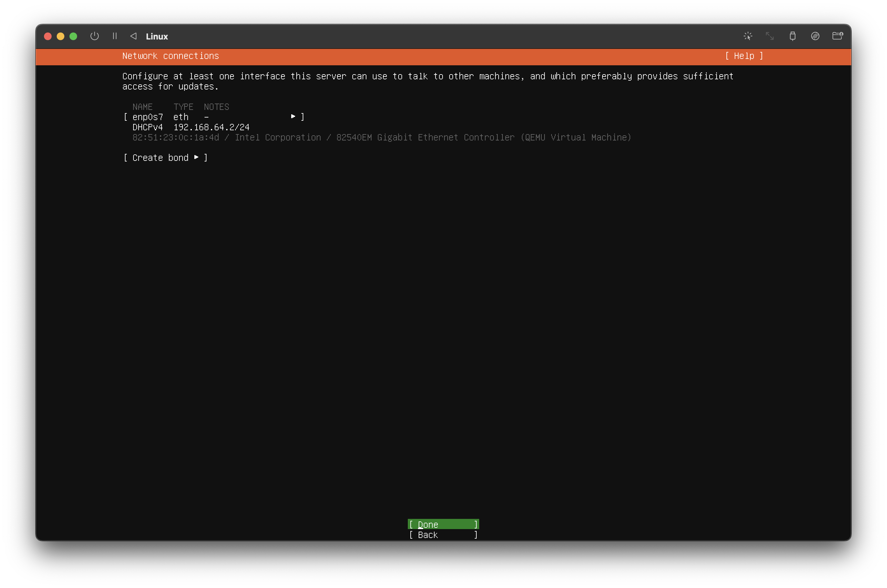Viewport: 887px width, 588px height.
Task: Maximize the Linux VM window
Action: click(73, 36)
